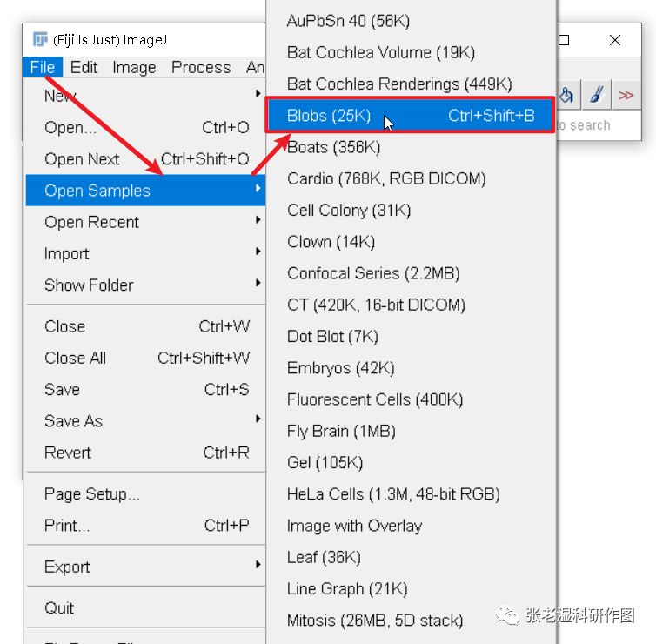The image size is (656, 644).
Task: Open the Line Graph (21K) sample
Action: 411,589
